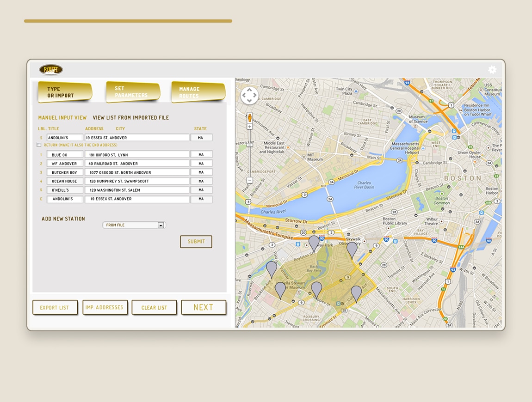Click the Ocean House title field
Screen dimensions: 532x402
click(x=65, y=181)
